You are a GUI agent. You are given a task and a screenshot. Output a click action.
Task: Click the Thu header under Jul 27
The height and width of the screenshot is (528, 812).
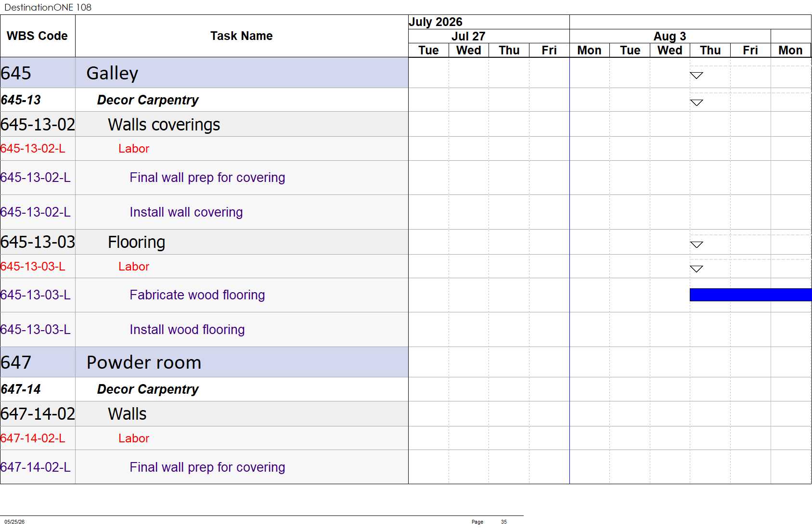(509, 51)
